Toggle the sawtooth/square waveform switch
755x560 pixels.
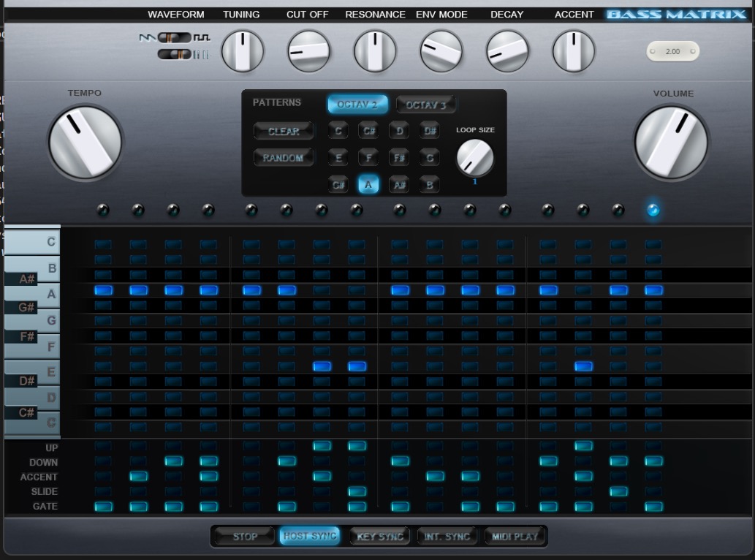[x=174, y=37]
